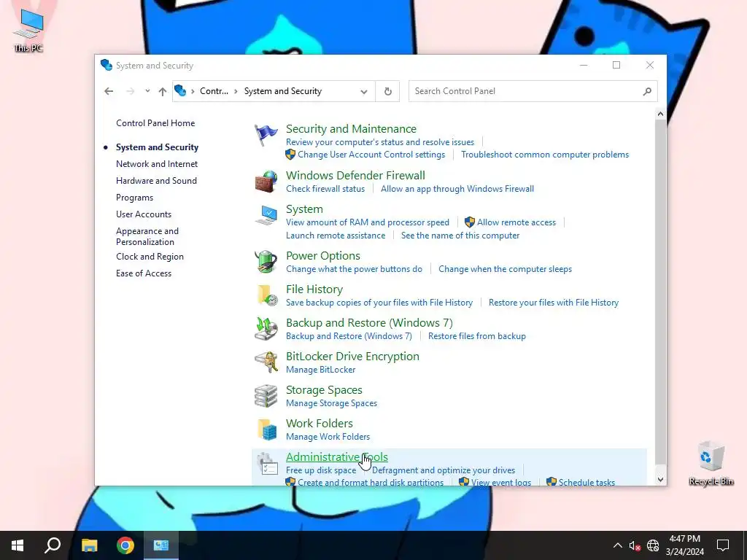Click the Windows Defender Firewall brick wall icon

[x=266, y=182]
